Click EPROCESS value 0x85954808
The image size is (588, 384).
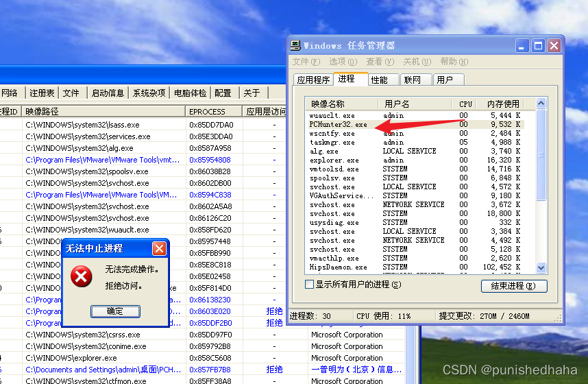[x=210, y=160]
